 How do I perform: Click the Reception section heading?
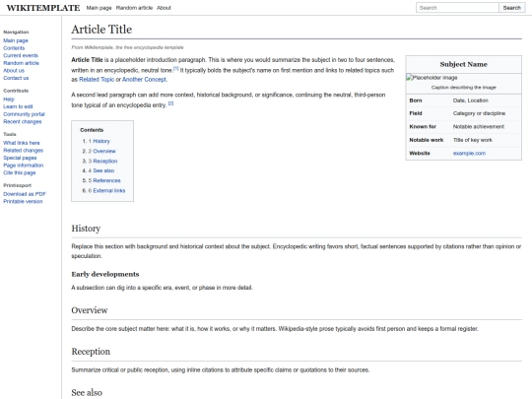91,352
